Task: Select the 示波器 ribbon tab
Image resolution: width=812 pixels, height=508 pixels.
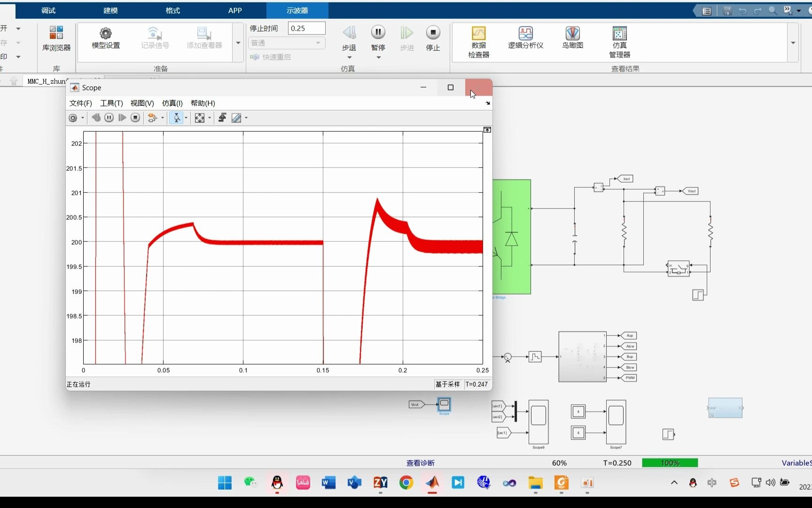Action: [x=297, y=10]
